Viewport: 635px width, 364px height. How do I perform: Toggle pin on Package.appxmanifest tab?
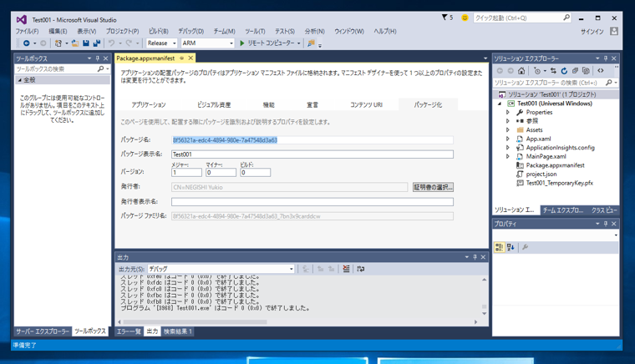point(181,58)
